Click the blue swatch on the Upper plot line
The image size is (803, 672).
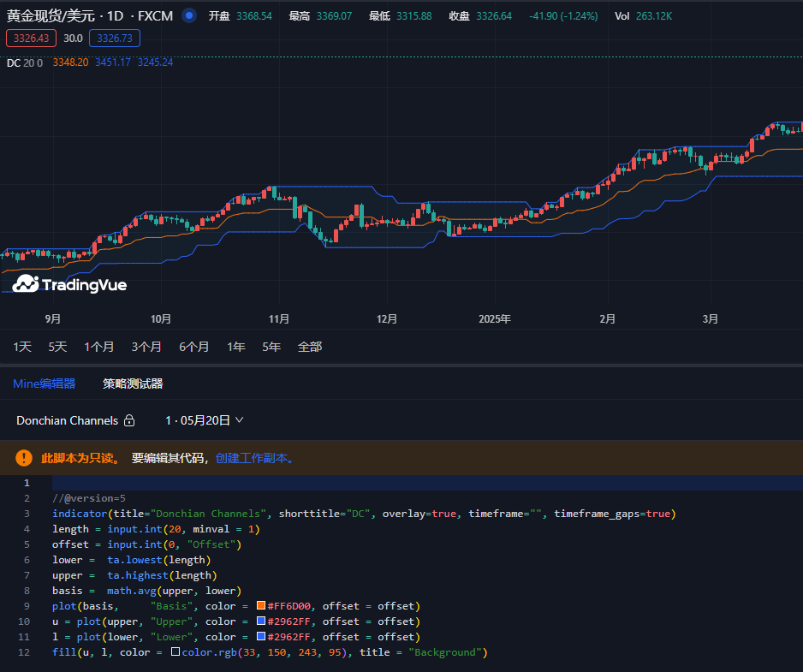click(x=262, y=621)
